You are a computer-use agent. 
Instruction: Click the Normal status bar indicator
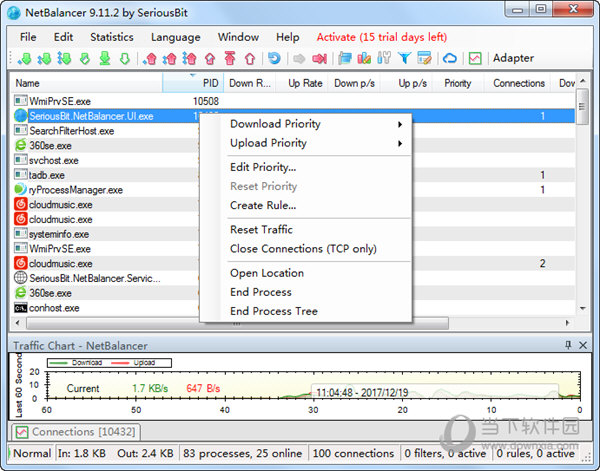[x=32, y=453]
